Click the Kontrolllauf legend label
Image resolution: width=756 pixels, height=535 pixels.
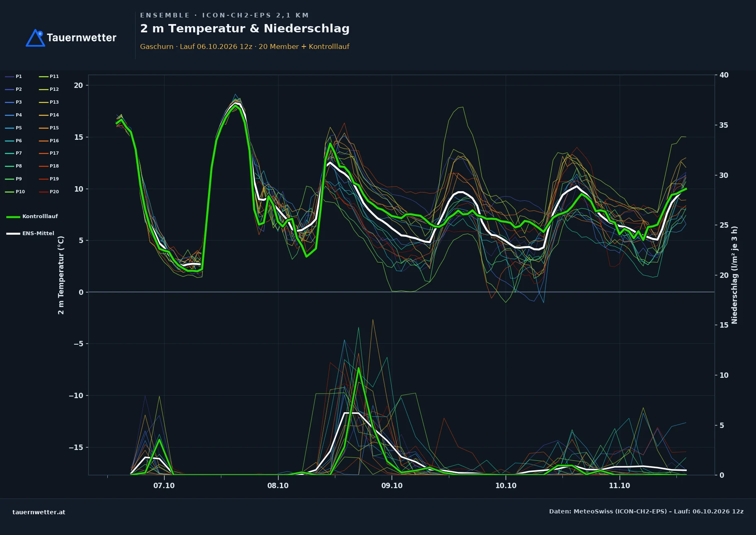click(x=40, y=216)
